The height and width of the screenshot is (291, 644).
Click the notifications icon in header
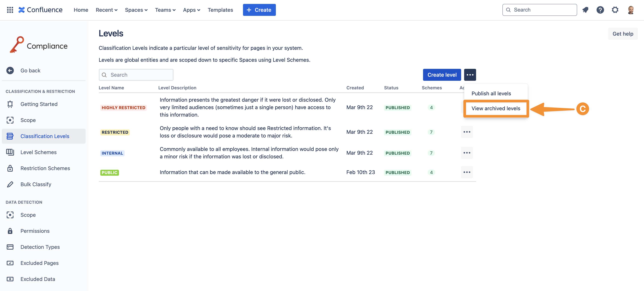(585, 10)
